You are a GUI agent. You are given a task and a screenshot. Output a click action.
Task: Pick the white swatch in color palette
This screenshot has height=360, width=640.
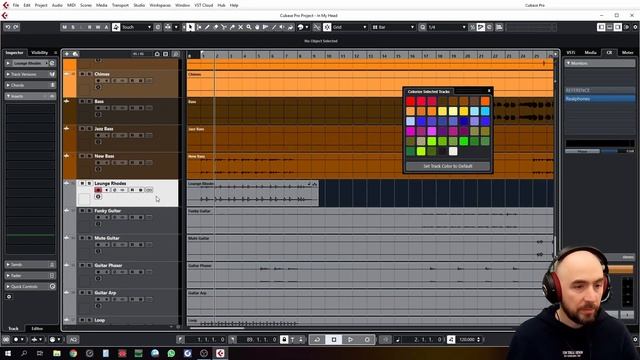pyautogui.click(x=453, y=151)
